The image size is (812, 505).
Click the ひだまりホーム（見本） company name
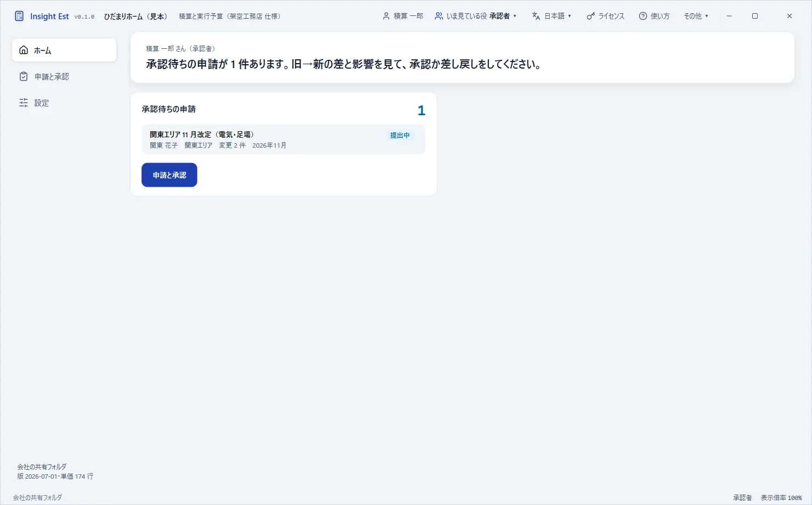[137, 16]
